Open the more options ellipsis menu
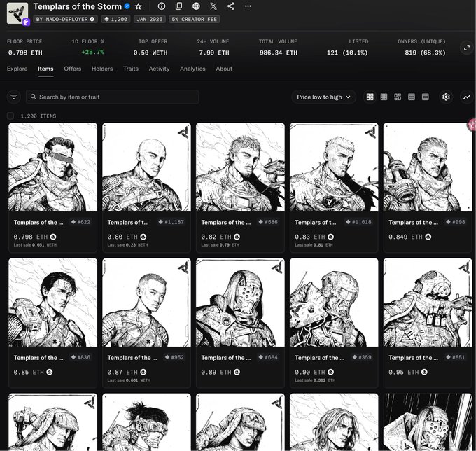 click(248, 6)
